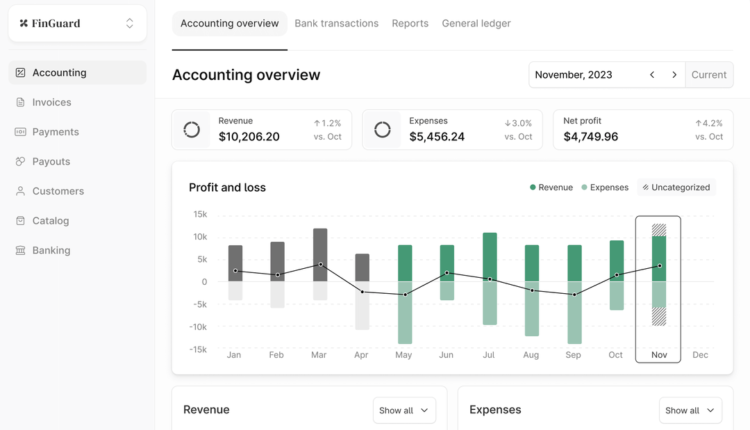
Task: Click the Catalog bag icon
Action: click(21, 221)
